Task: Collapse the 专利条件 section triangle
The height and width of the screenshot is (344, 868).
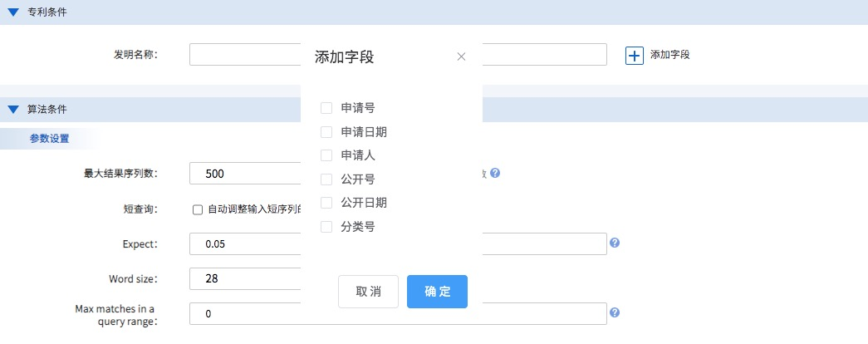Action: coord(13,12)
